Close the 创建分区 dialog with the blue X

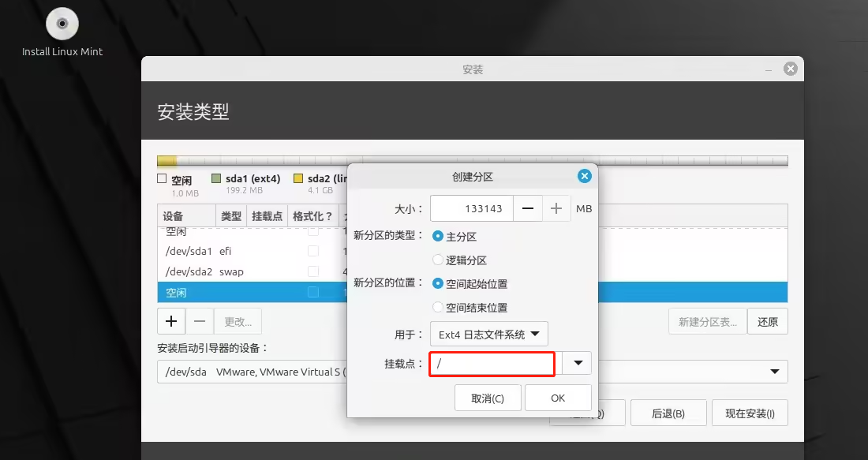(584, 176)
